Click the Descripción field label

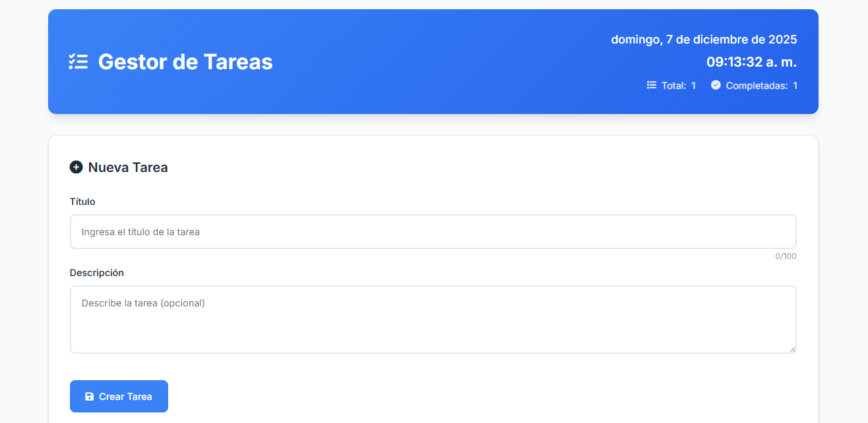click(97, 273)
